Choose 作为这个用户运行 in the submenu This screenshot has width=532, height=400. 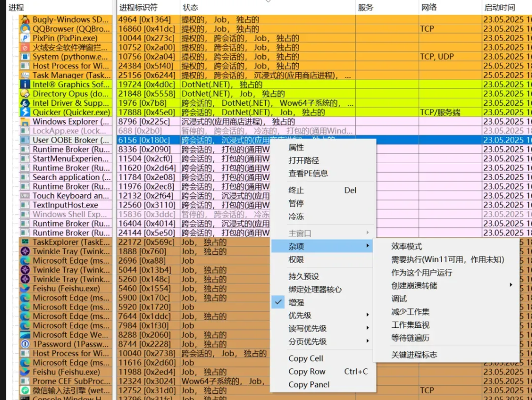[x=446, y=273]
